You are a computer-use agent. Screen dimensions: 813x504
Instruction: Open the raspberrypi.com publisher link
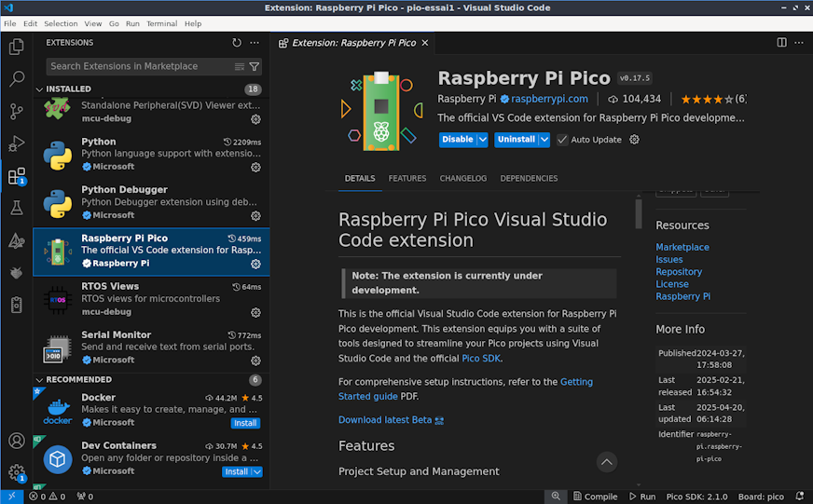549,99
